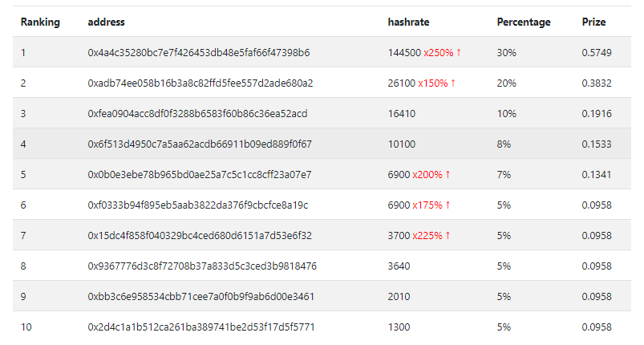This screenshot has width=644, height=345.
Task: Click the hashrate column header
Action: pyautogui.click(x=408, y=22)
